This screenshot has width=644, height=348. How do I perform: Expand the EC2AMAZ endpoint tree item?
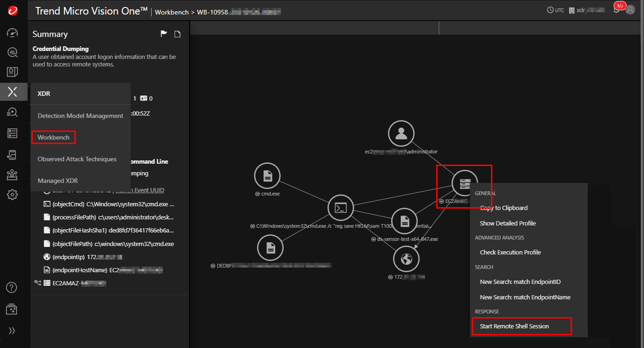pyautogui.click(x=37, y=283)
